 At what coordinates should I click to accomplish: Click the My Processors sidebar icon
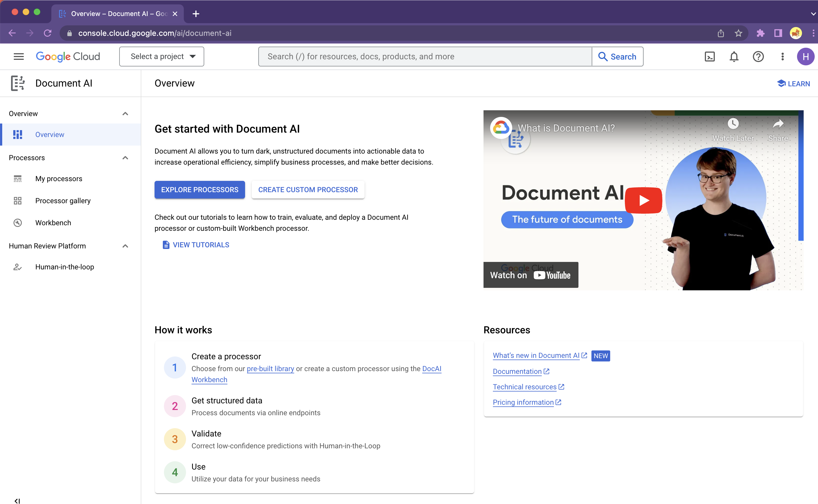[x=18, y=179]
